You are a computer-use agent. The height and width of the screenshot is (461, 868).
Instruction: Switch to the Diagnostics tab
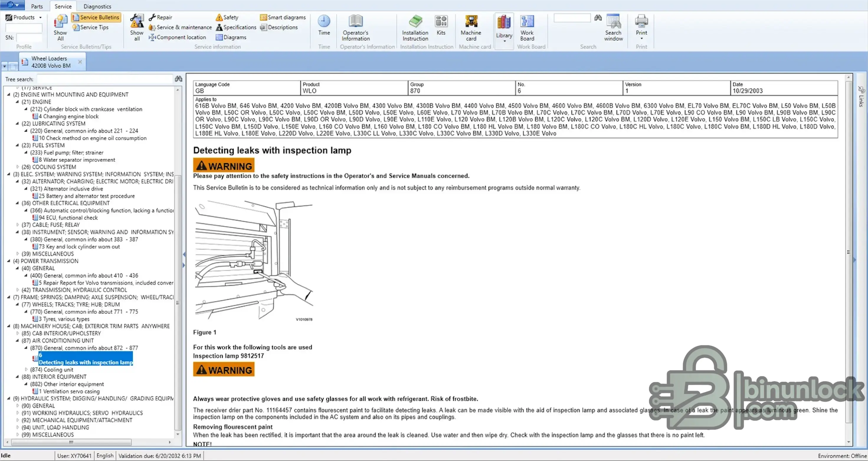(97, 6)
